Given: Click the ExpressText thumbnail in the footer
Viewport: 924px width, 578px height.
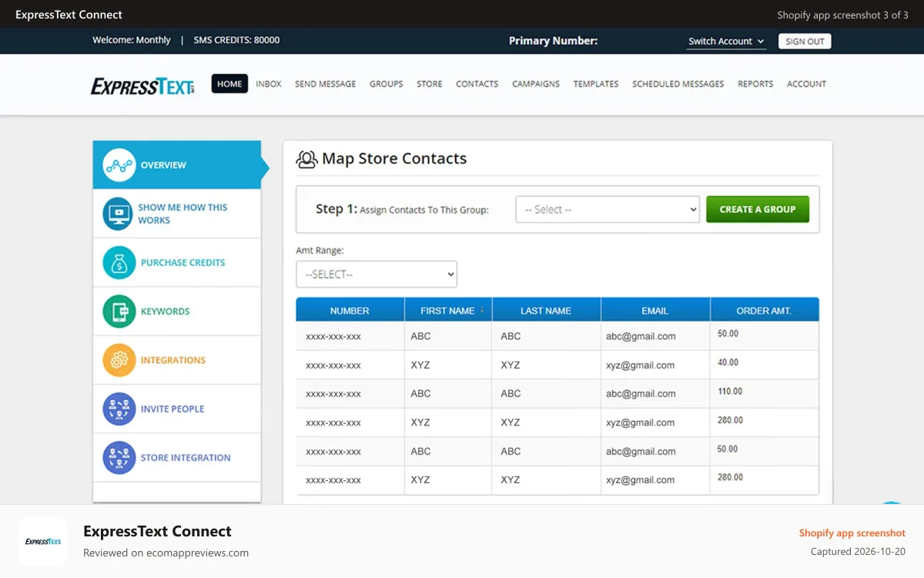Looking at the screenshot, I should click(43, 541).
